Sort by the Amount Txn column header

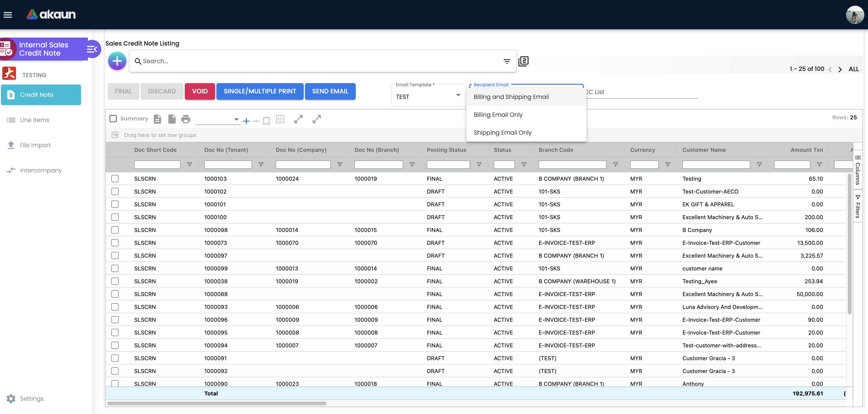coord(807,150)
